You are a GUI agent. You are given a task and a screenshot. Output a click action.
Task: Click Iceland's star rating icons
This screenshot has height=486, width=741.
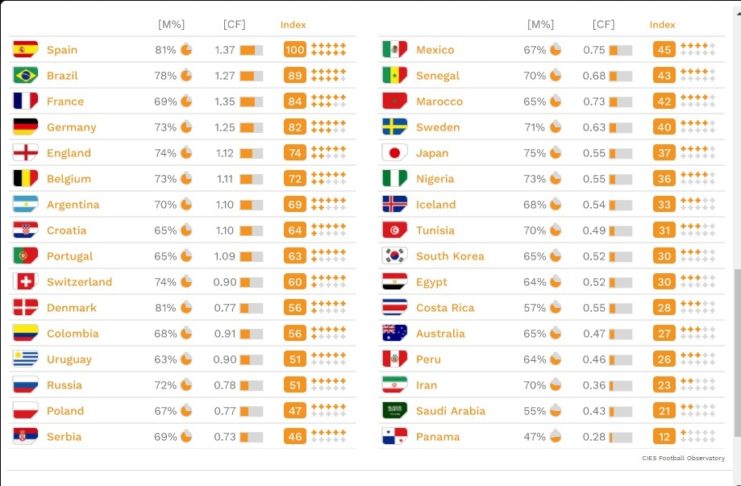coord(697,204)
